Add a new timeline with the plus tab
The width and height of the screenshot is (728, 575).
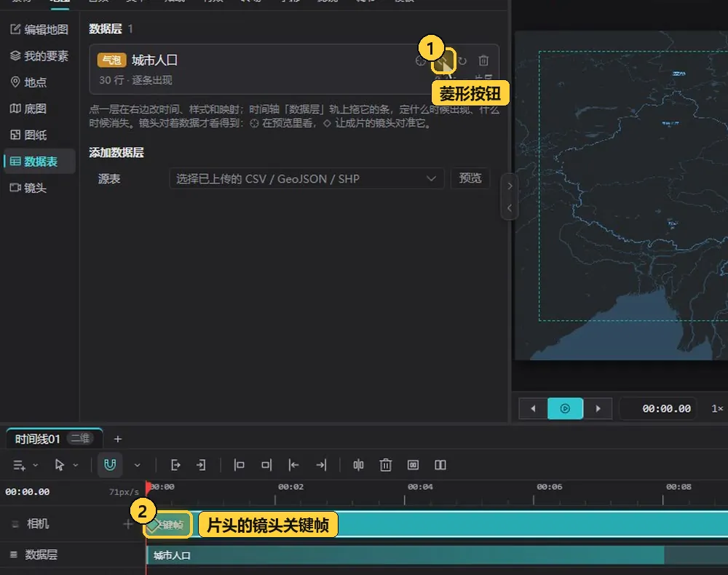coord(118,439)
